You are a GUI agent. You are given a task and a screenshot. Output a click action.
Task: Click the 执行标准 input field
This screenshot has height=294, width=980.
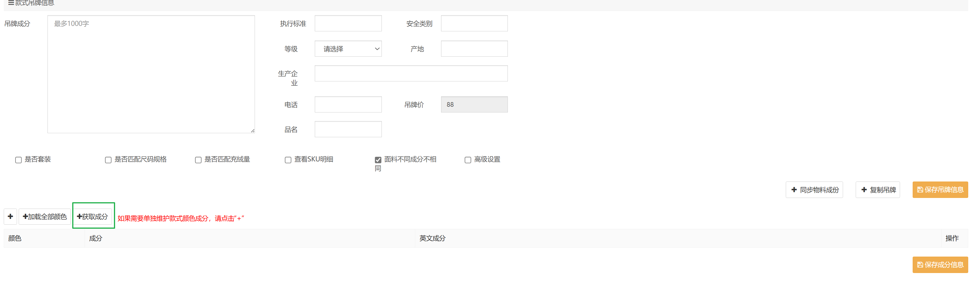(348, 24)
